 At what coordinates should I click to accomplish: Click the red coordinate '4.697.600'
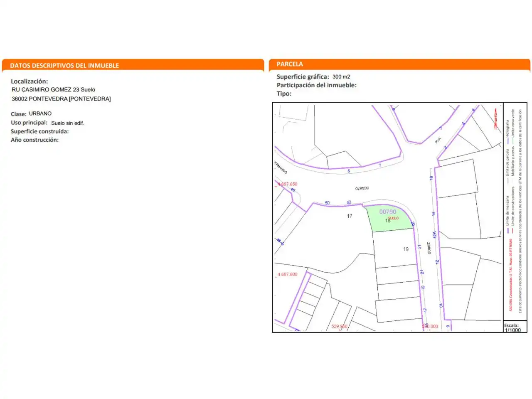click(x=288, y=274)
